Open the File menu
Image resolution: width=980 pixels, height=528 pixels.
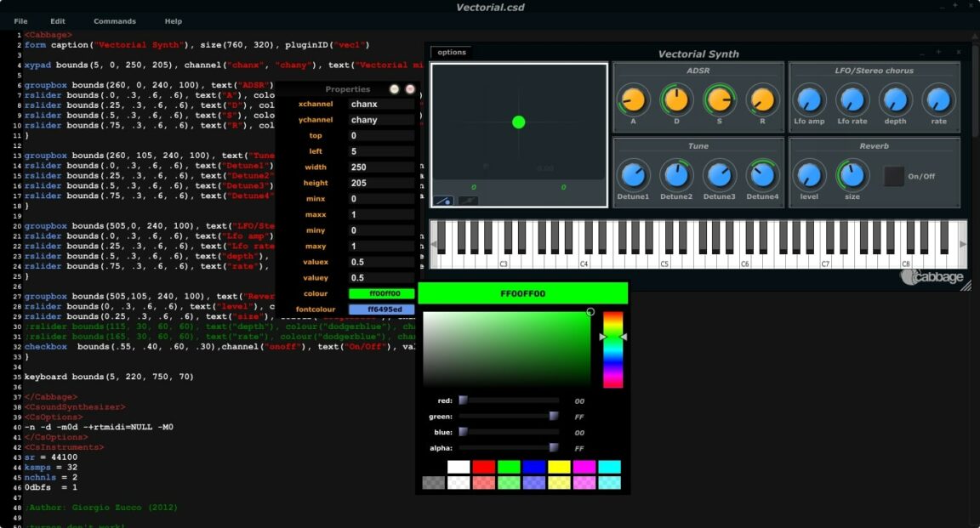pos(20,20)
